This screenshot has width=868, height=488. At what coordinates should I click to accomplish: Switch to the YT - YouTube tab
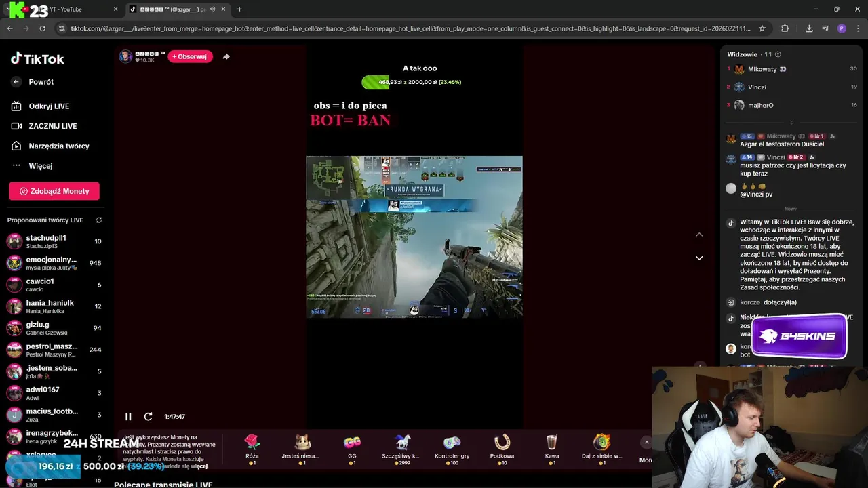[66, 9]
